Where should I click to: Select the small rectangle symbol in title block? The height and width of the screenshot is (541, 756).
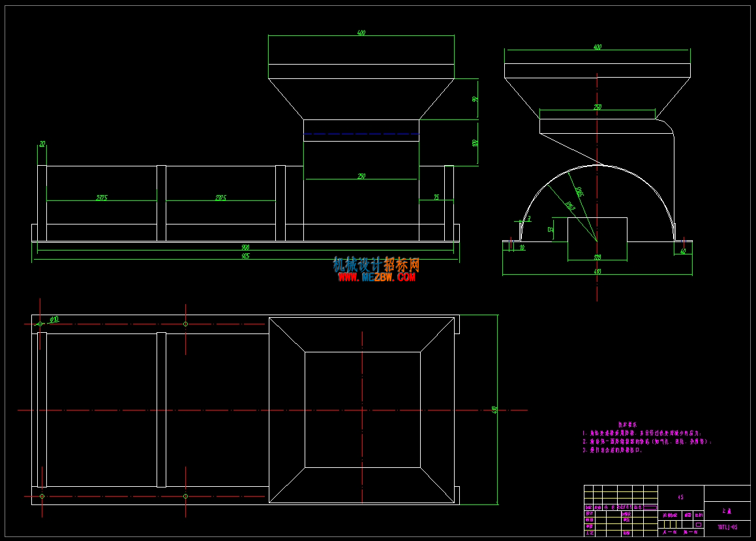698,525
